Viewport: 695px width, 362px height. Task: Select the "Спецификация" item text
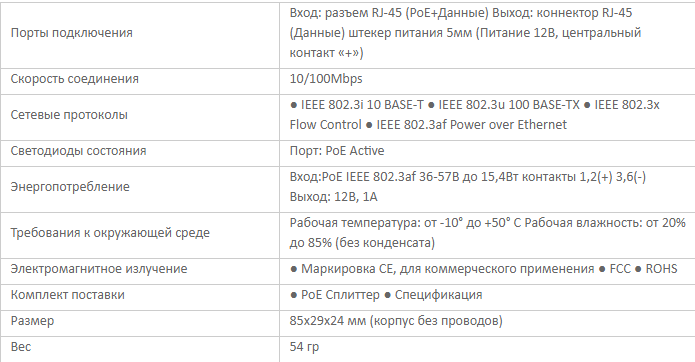click(438, 296)
